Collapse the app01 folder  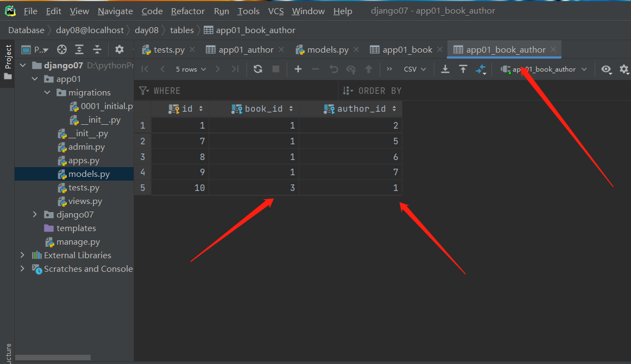pyautogui.click(x=35, y=79)
